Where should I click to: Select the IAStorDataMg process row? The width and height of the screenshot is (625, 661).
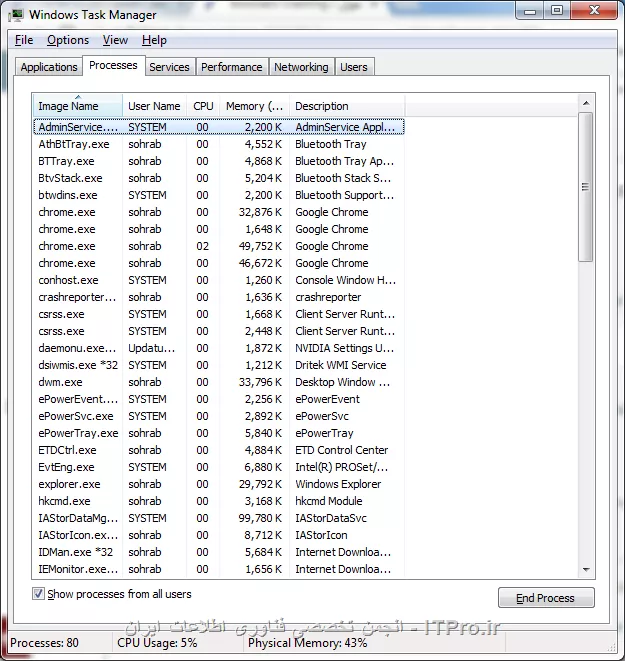219,518
